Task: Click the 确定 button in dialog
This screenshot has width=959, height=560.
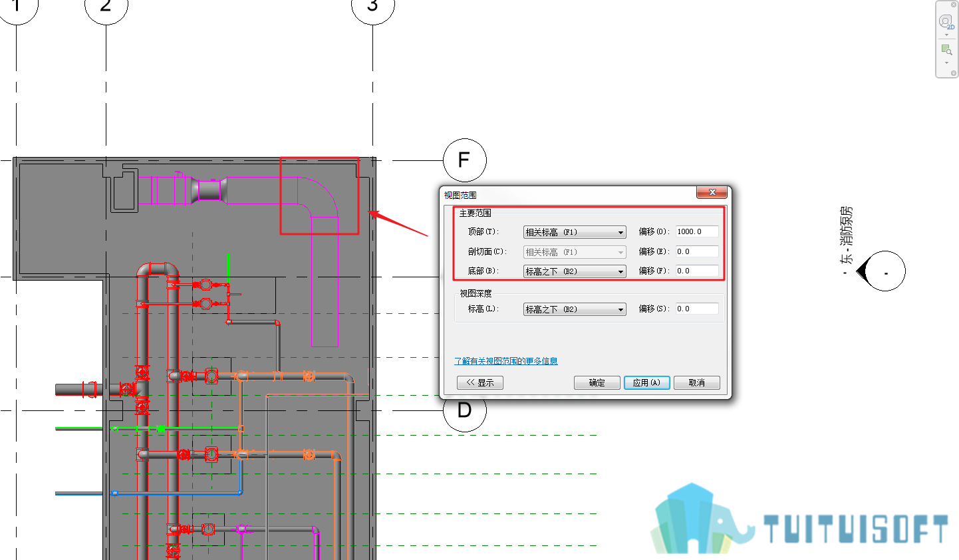Action: tap(597, 383)
